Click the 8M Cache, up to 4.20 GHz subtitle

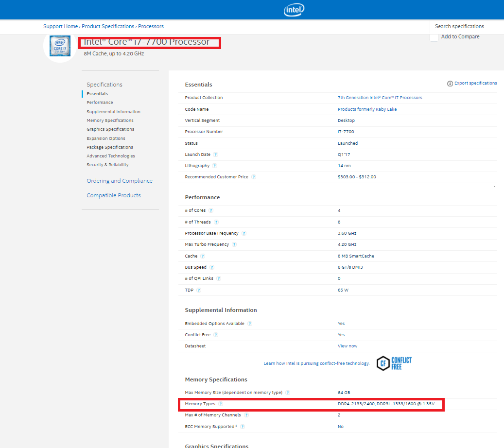(114, 53)
